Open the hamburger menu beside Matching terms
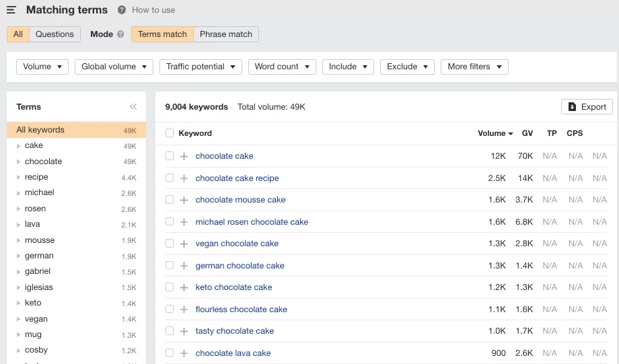Image resolution: width=619 pixels, height=364 pixels. (x=11, y=10)
